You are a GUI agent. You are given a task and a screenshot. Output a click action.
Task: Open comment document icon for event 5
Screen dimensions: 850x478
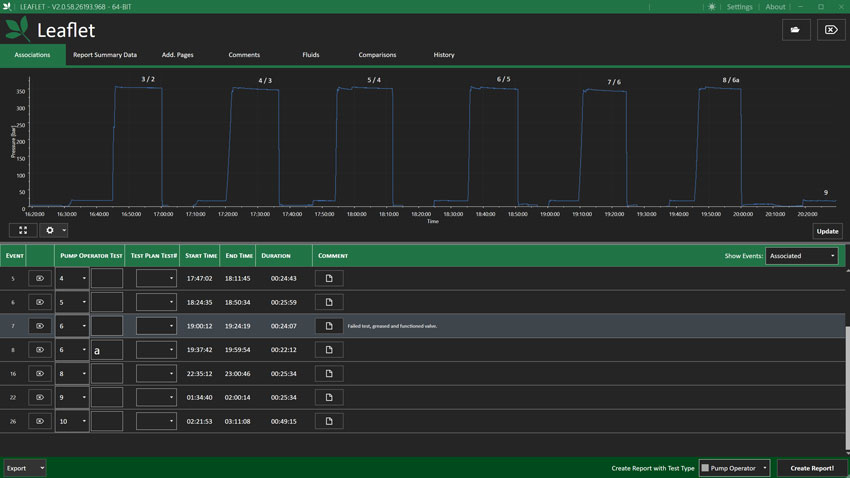pyautogui.click(x=329, y=278)
